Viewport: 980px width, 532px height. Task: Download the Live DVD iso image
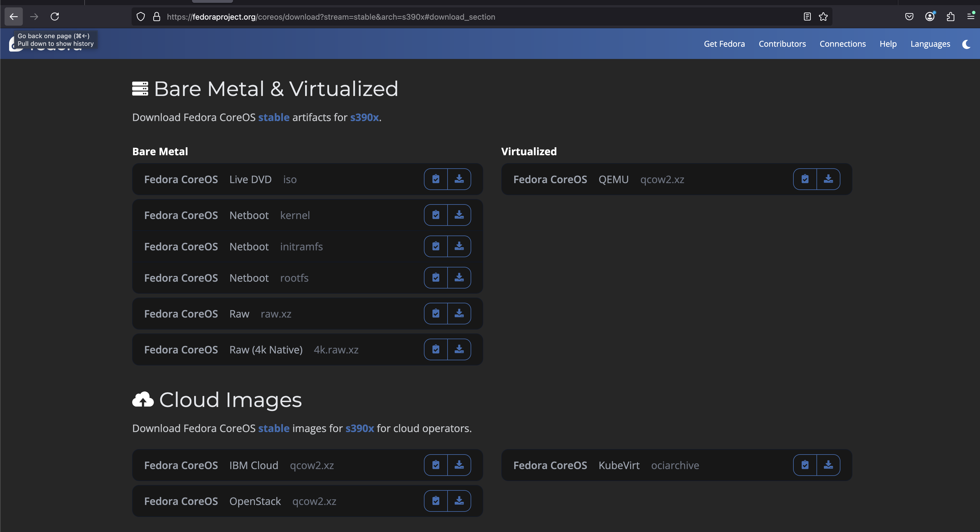(x=459, y=179)
